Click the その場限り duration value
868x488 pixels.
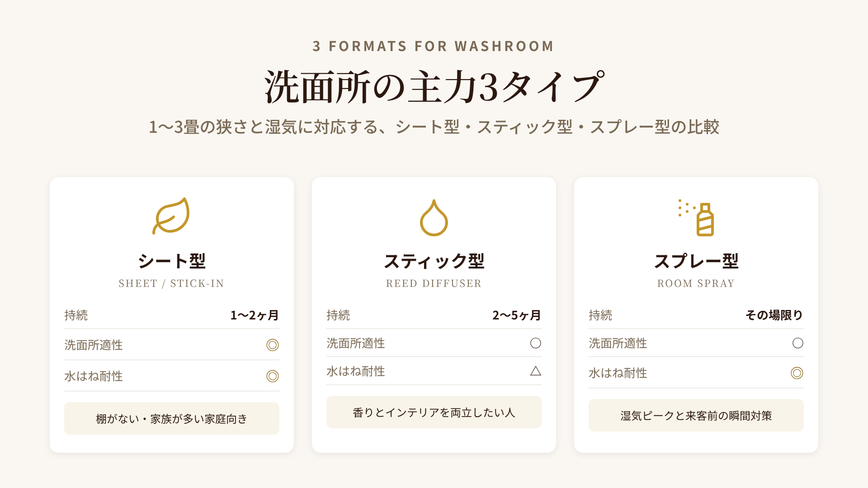click(x=774, y=315)
